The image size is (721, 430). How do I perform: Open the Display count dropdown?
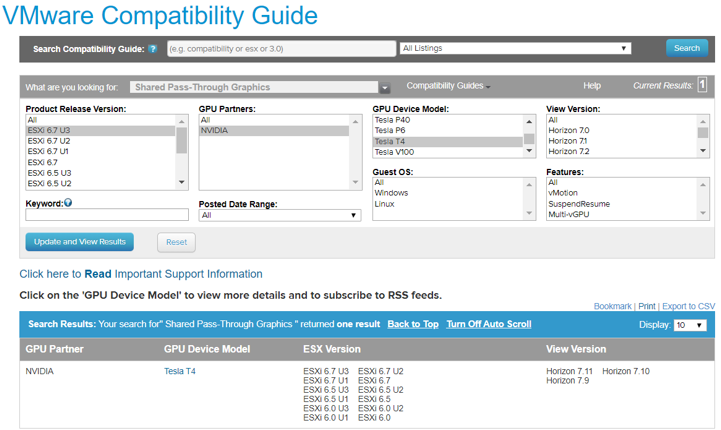[690, 325]
